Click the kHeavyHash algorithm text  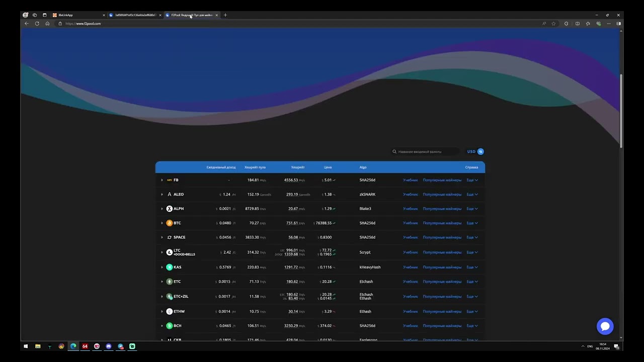coord(370,267)
